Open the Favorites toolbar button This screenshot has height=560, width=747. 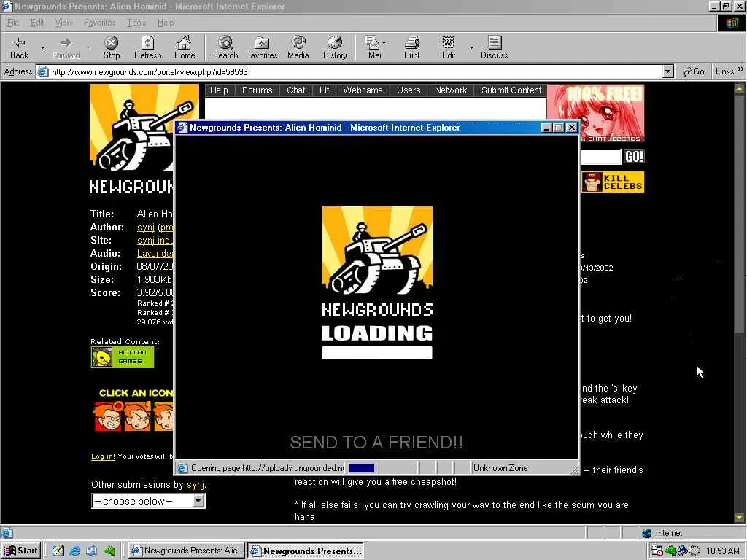(x=262, y=47)
